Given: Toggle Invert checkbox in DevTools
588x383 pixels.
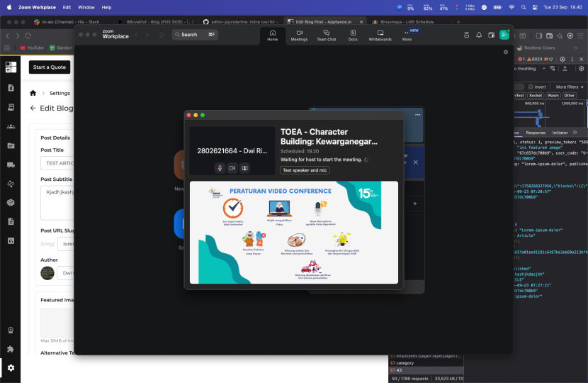Looking at the screenshot, I should tap(531, 87).
